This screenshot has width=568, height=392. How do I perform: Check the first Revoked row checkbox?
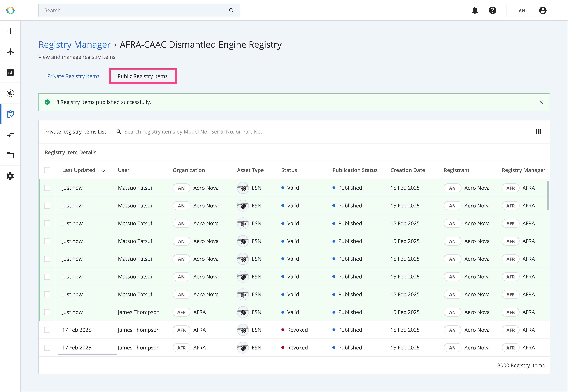pyautogui.click(x=47, y=330)
